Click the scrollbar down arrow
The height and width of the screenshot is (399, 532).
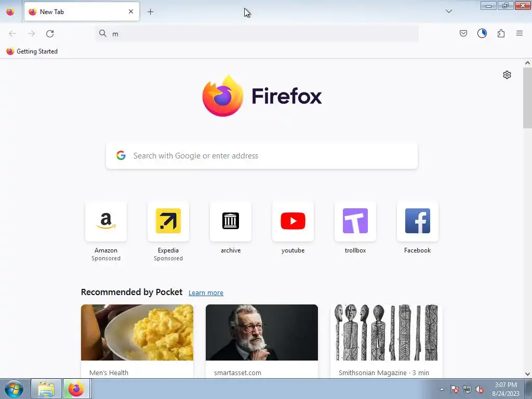click(x=527, y=374)
